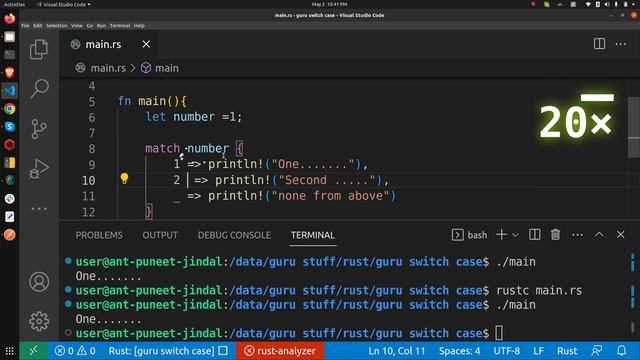Screen dimensions: 640x360
Task: Open the Explorer view in activity bar
Action: click(39, 49)
